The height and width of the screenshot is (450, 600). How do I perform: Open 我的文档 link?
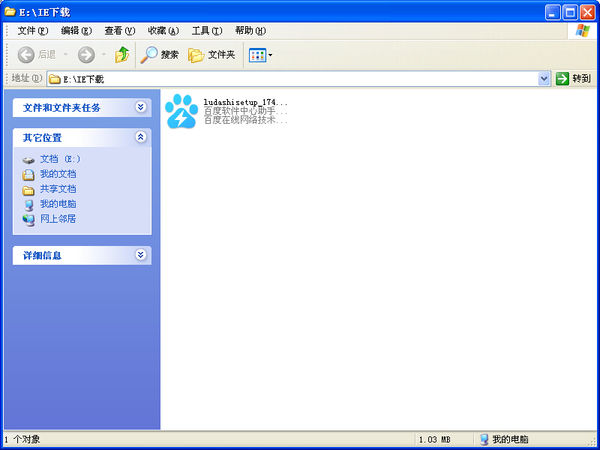coord(58,174)
